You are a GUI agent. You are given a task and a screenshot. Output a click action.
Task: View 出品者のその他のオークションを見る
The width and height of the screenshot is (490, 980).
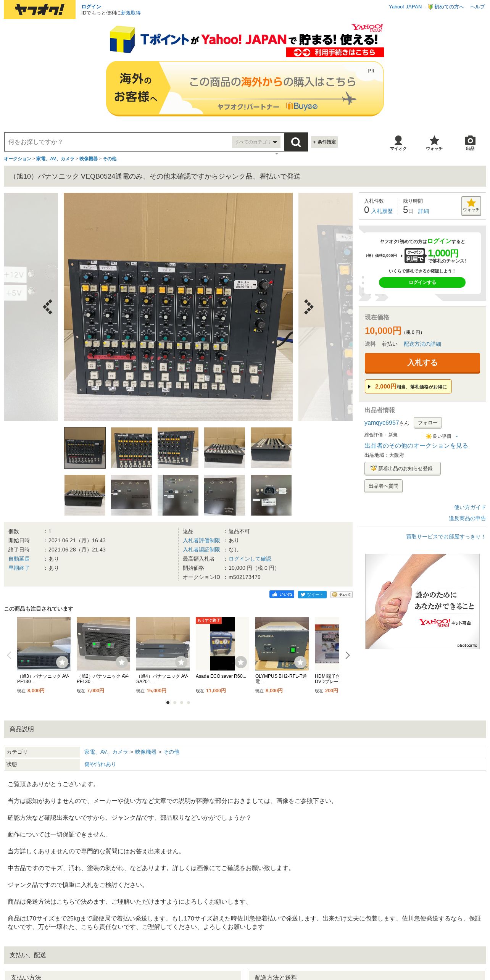tap(416, 445)
